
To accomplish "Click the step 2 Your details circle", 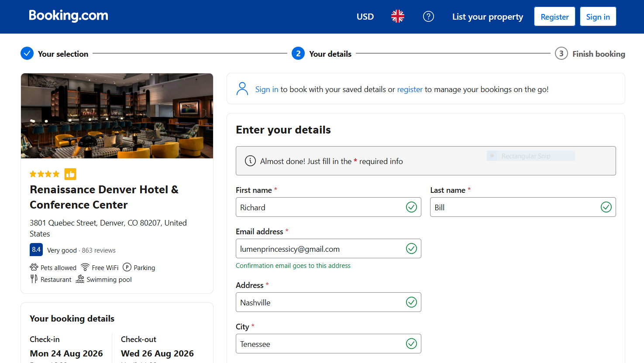I will 298,53.
